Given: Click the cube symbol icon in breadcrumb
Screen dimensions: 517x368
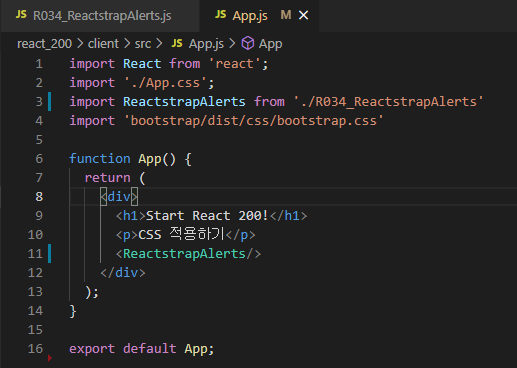Looking at the screenshot, I should click(x=248, y=43).
